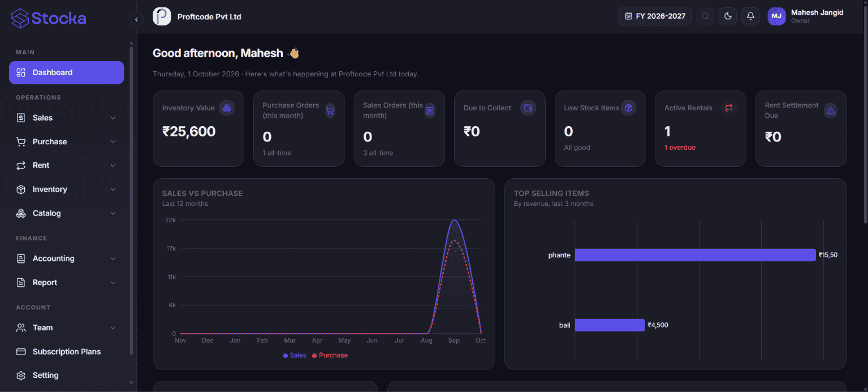The image size is (868, 392).
Task: Expand the Purchase menu chevron
Action: coord(113,141)
